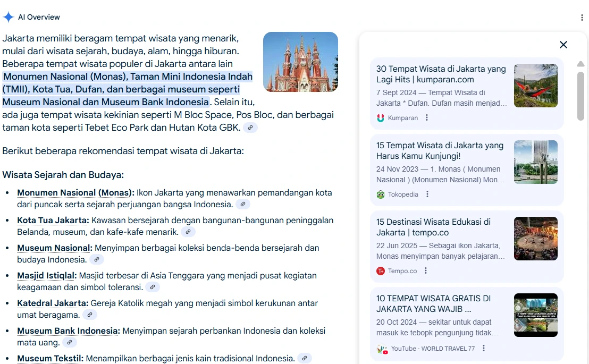Screen dimensions: 589x364
Task: Click link icon after Museum Tekstil description
Action: tap(305, 358)
